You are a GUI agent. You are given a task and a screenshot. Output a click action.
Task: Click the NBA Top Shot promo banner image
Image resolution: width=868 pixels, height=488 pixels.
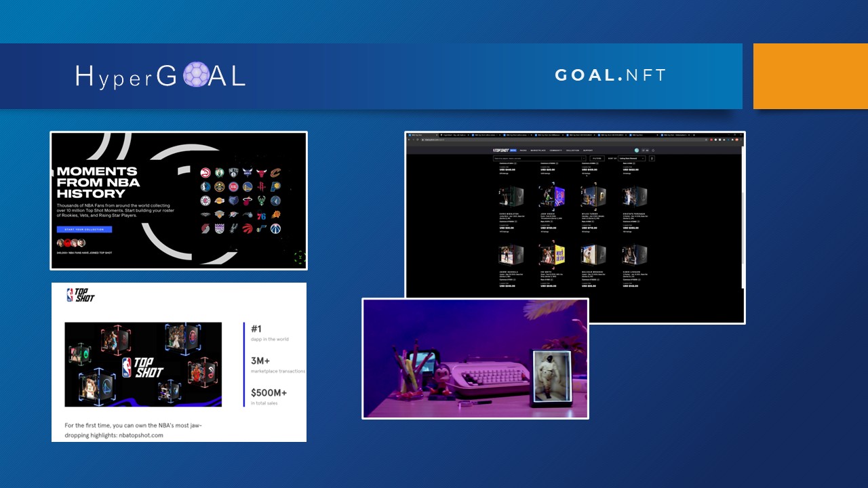click(x=143, y=364)
